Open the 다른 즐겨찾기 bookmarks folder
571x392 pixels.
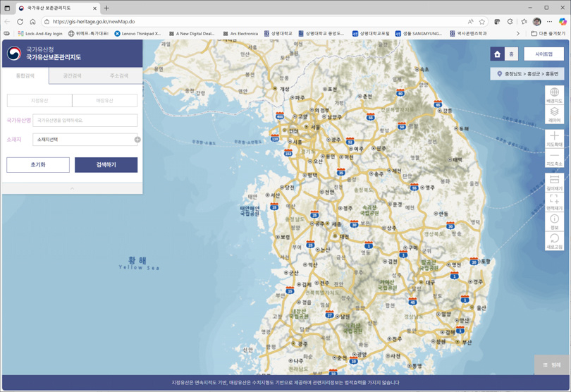coord(548,34)
